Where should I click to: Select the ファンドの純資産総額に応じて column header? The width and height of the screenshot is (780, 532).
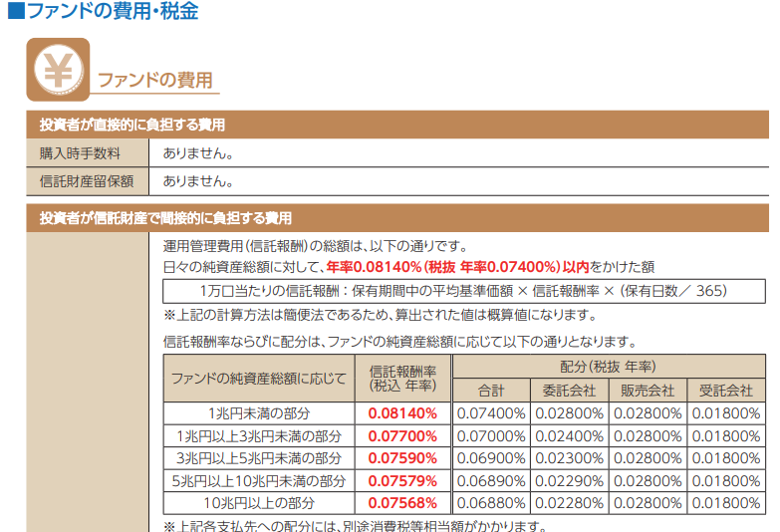tap(258, 379)
